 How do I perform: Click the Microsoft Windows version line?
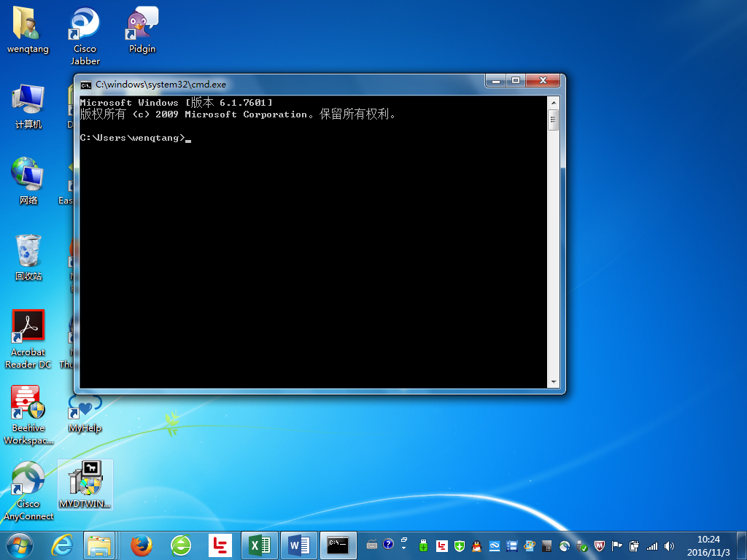177,102
